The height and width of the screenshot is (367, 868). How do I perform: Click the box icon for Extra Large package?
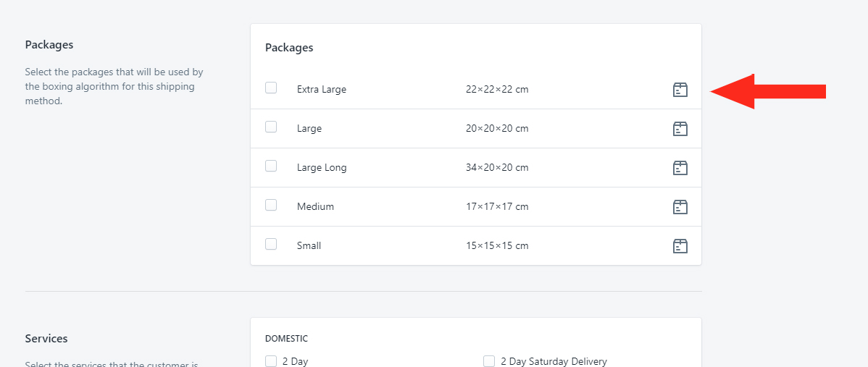point(680,90)
